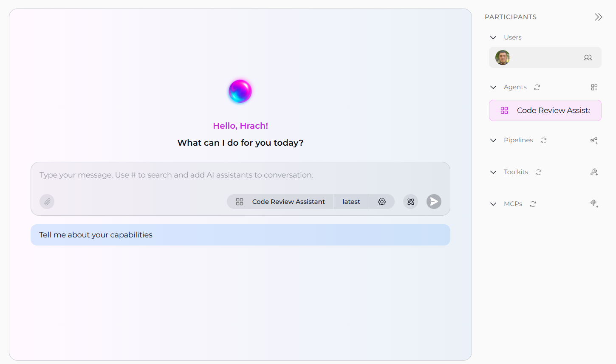Click the attach file paperclip icon
This screenshot has height=364, width=616.
[47, 202]
